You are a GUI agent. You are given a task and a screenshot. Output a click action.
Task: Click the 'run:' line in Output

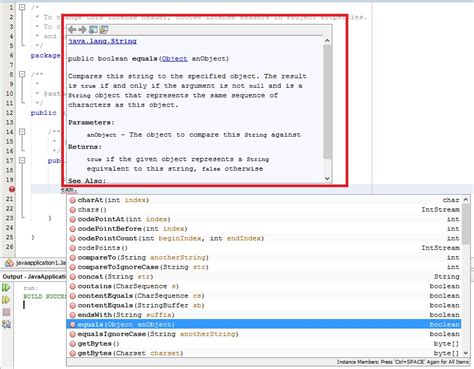tap(31, 288)
